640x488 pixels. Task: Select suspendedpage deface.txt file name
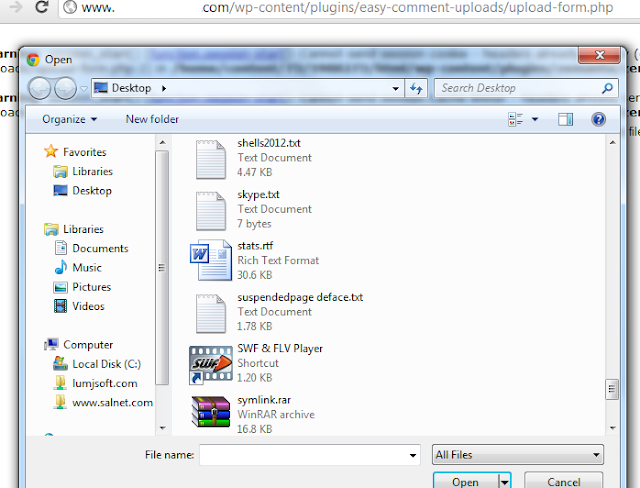pos(300,297)
